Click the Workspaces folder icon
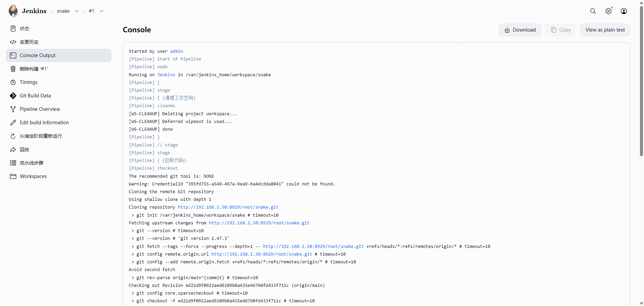Image resolution: width=644 pixels, height=306 pixels. (13, 176)
